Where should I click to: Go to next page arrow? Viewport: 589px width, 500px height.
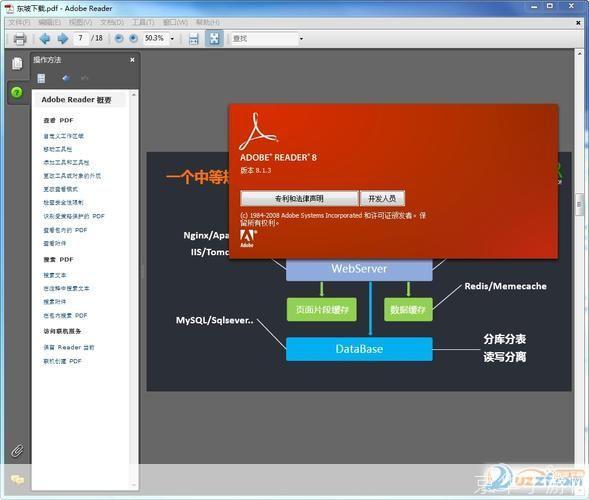tap(62, 38)
